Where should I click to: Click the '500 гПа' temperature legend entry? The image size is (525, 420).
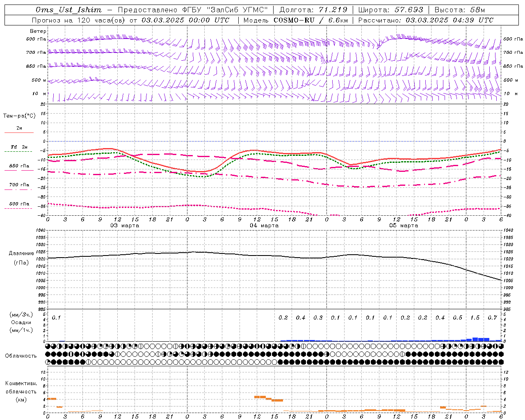19,204
